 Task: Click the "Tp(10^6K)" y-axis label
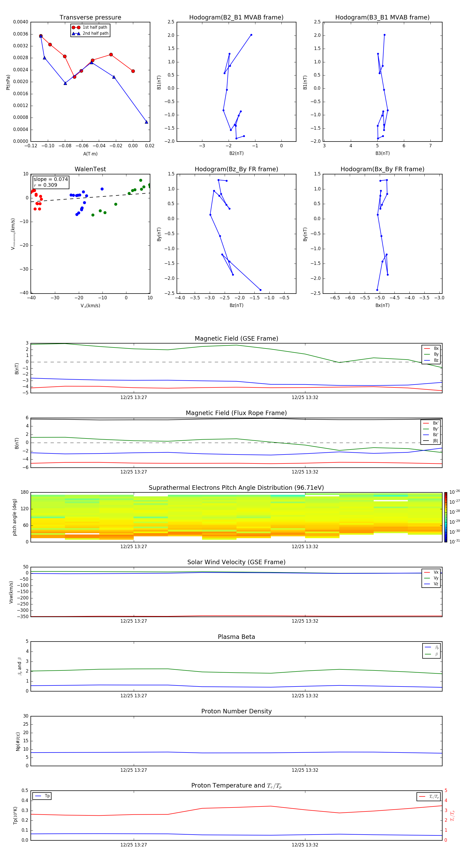[x=15, y=816]
